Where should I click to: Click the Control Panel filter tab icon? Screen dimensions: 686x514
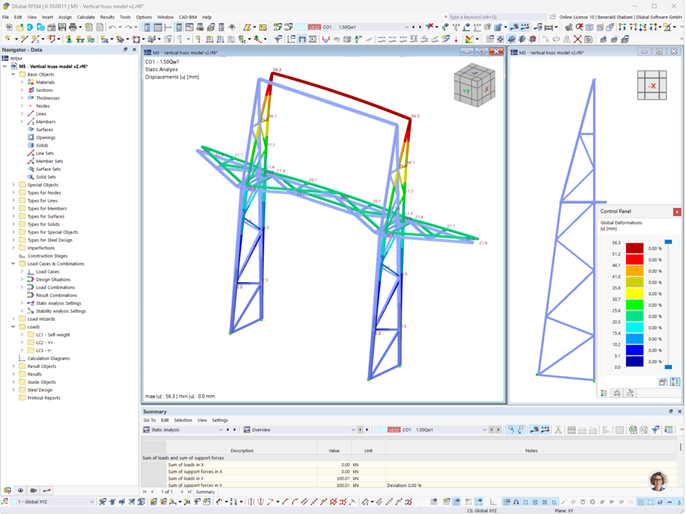pyautogui.click(x=630, y=393)
